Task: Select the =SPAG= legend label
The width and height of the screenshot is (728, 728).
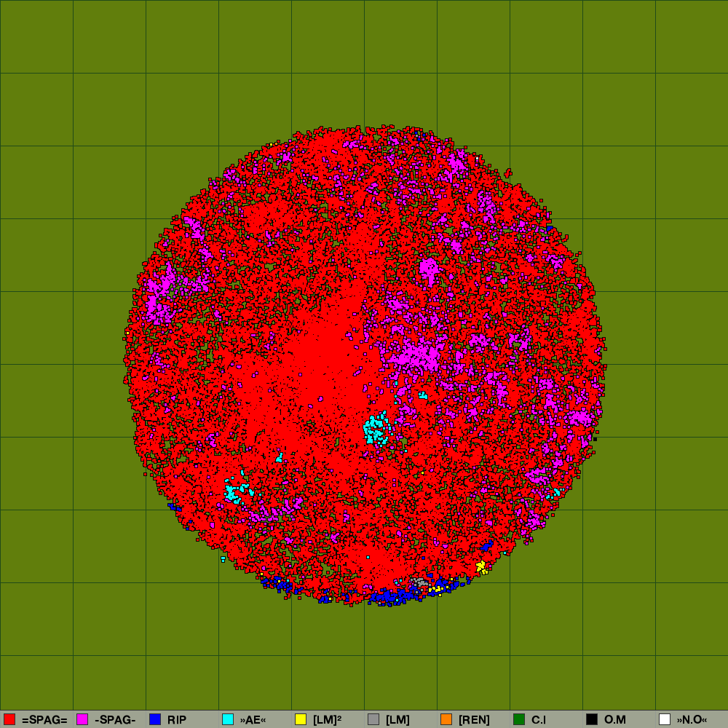Action: (44, 720)
